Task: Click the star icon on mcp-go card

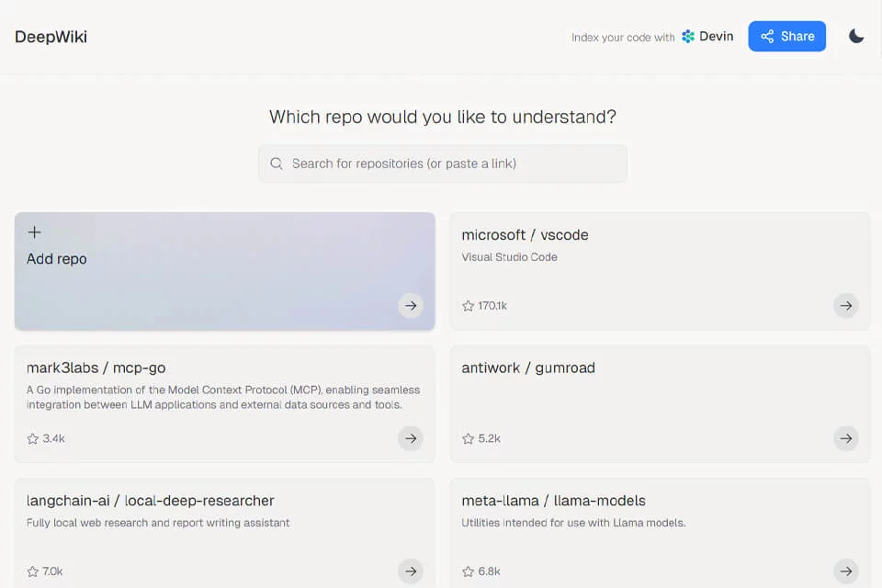Action: pos(33,438)
